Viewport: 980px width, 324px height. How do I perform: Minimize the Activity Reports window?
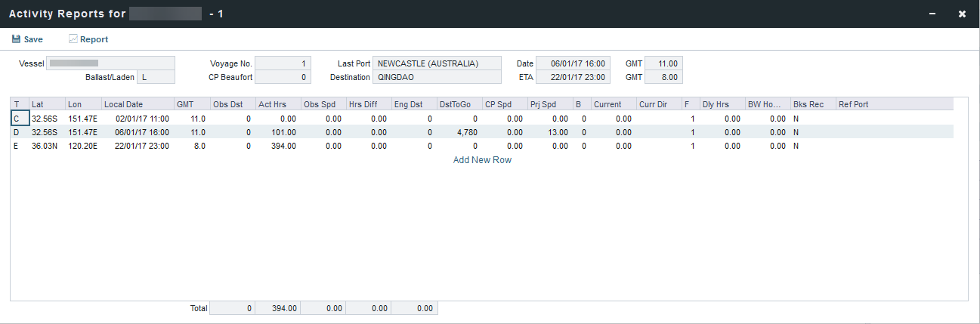click(x=932, y=14)
